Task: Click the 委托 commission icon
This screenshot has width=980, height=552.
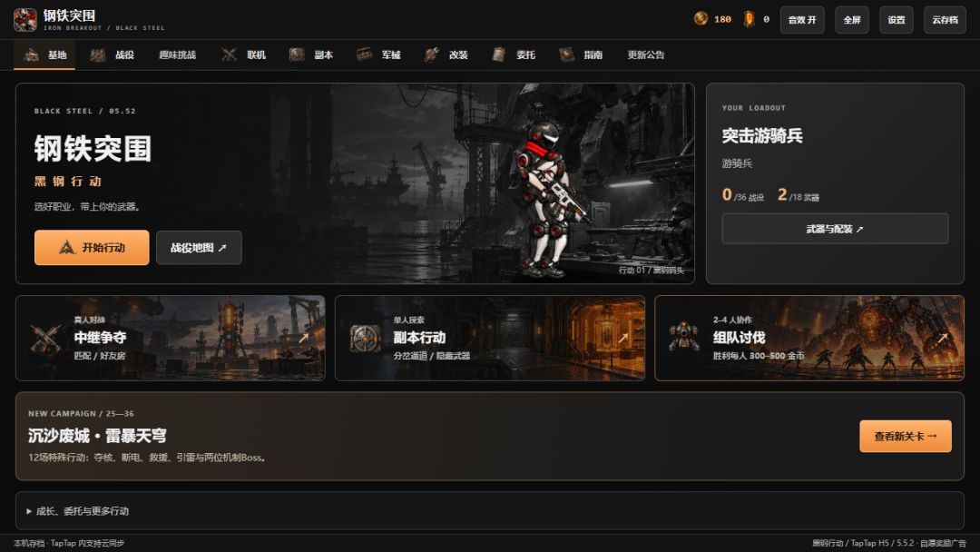Action: point(499,55)
